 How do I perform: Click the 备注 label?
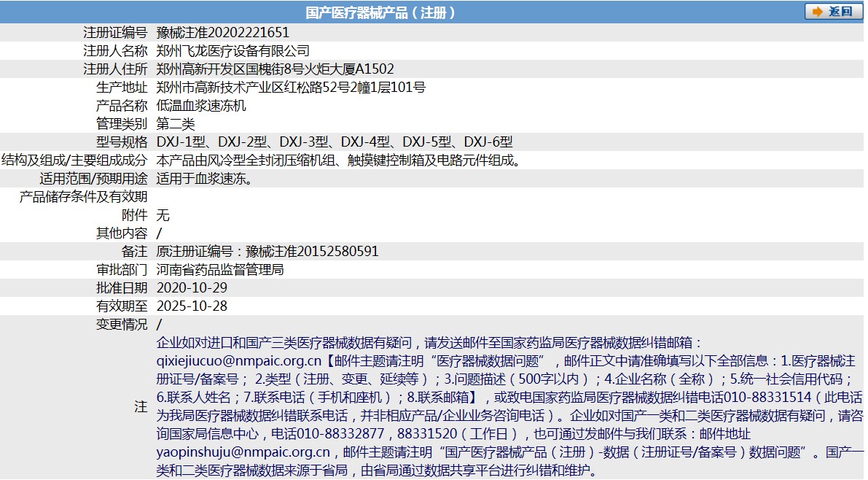click(x=135, y=252)
